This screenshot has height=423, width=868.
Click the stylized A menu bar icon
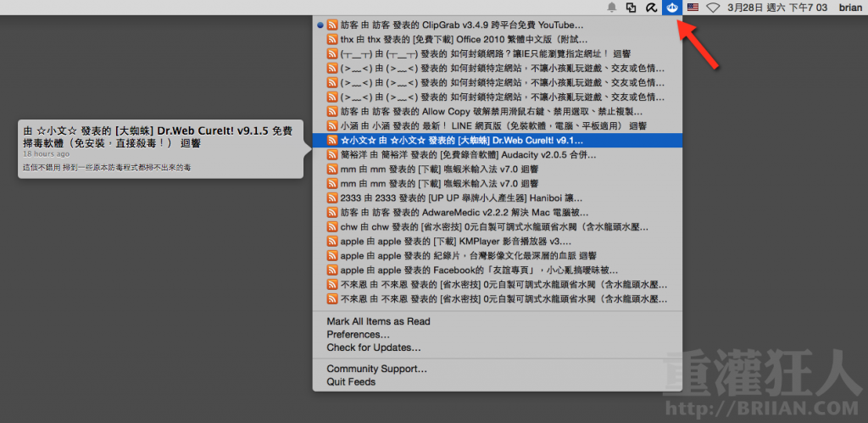[x=651, y=7]
